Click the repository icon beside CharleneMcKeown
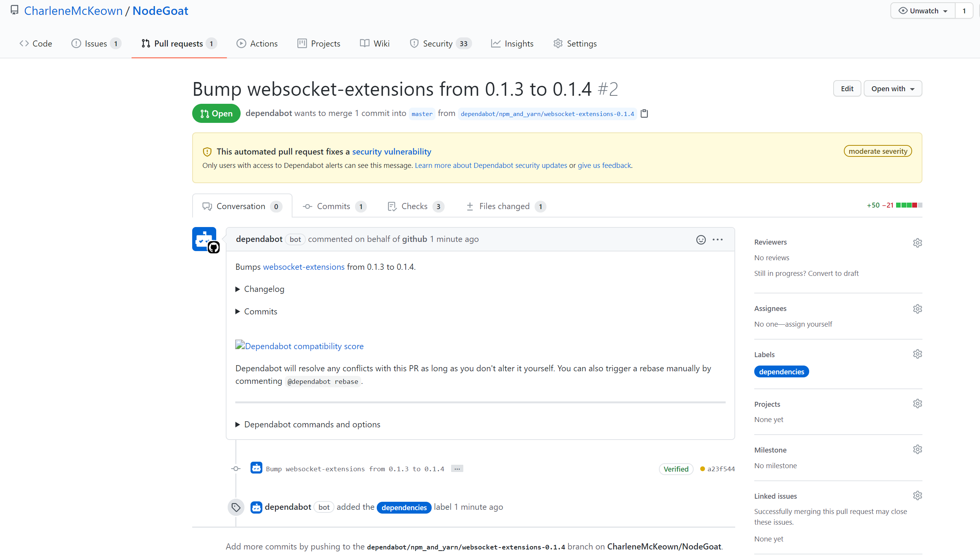The image size is (980, 559). [x=14, y=10]
